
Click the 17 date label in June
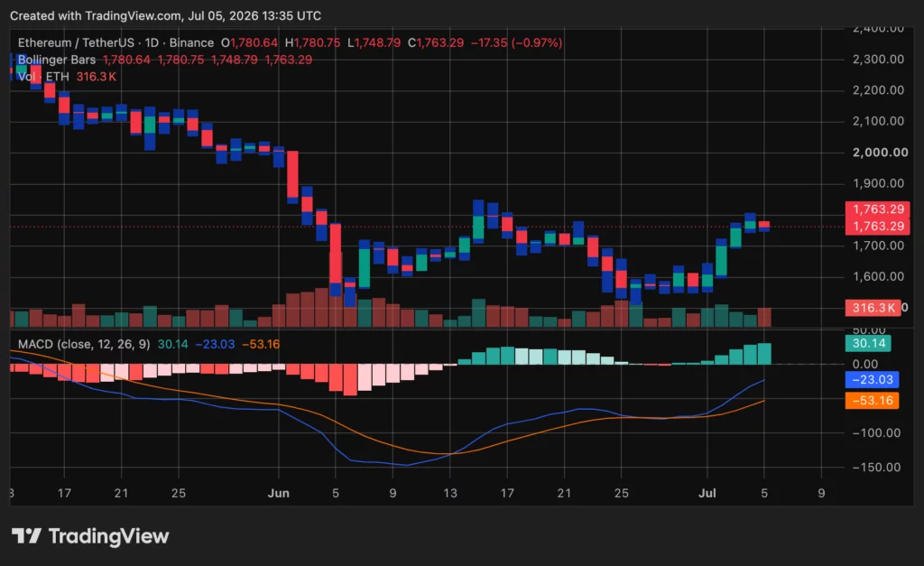pyautogui.click(x=507, y=493)
